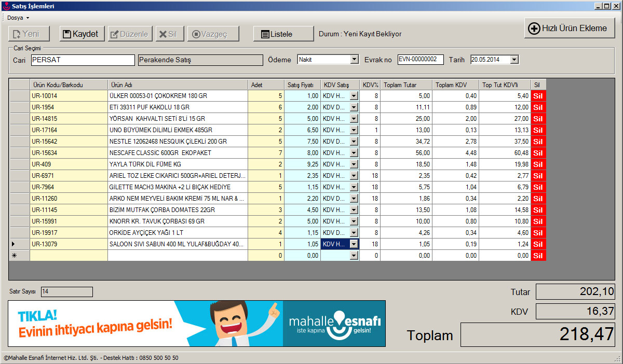Screen dimensions: 623x364
Task: Click the Tutar subtotal value 202,10
Action: pyautogui.click(x=575, y=292)
